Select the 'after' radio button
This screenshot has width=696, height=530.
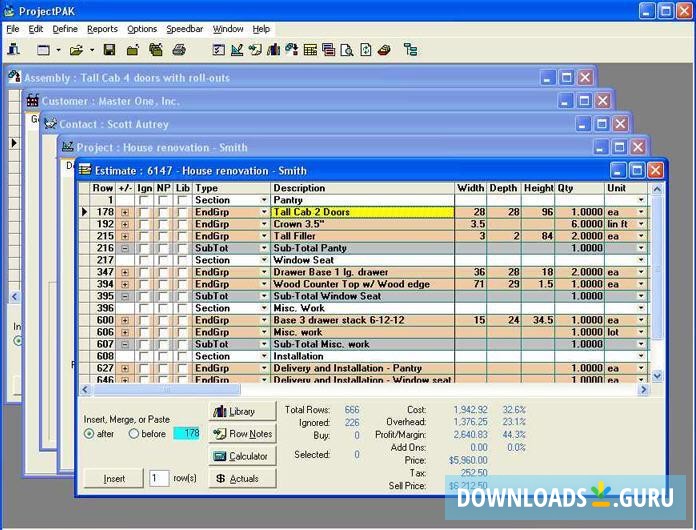click(x=90, y=433)
